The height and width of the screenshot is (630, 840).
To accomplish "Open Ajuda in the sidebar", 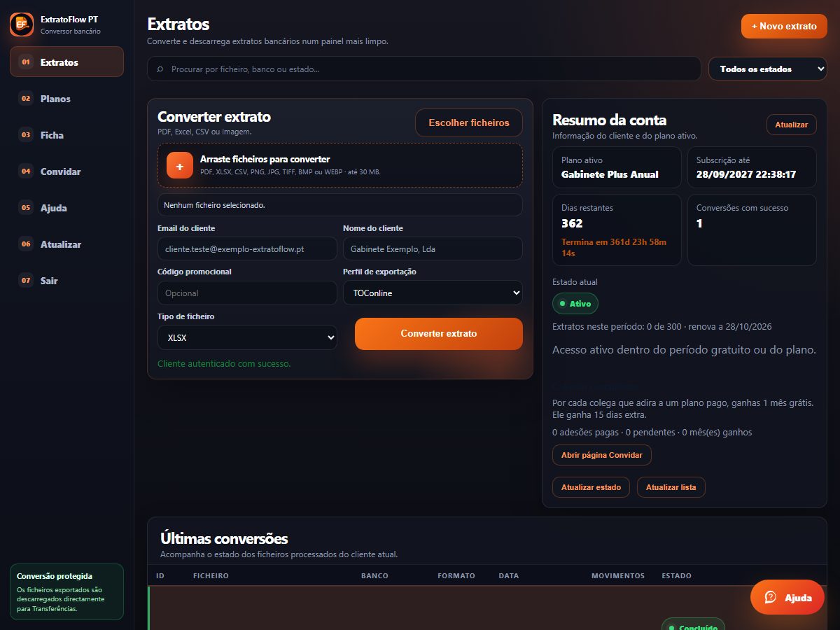I will coord(66,208).
